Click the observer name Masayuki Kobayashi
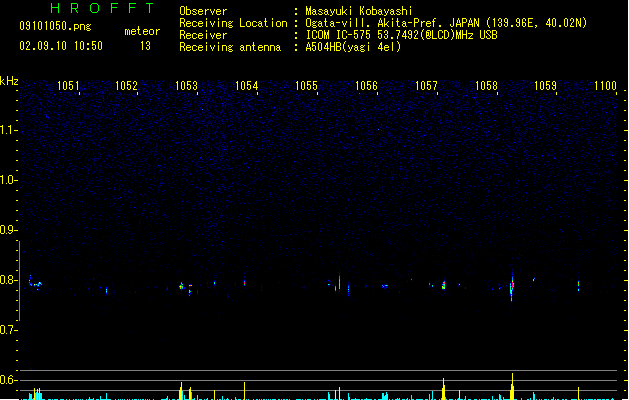The image size is (629, 400). [359, 11]
